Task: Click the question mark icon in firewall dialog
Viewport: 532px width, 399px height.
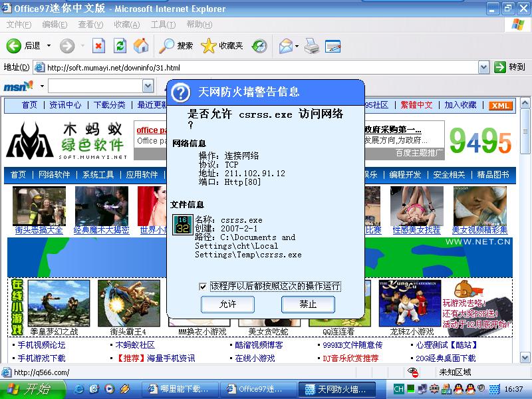Action: tap(180, 92)
